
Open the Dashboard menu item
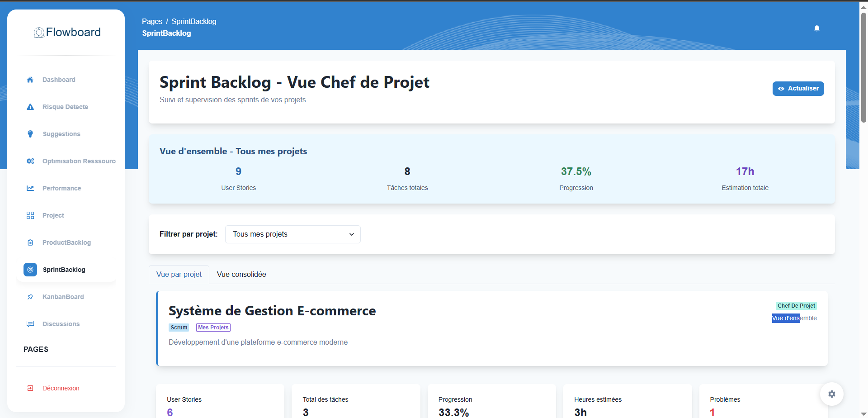click(x=59, y=80)
